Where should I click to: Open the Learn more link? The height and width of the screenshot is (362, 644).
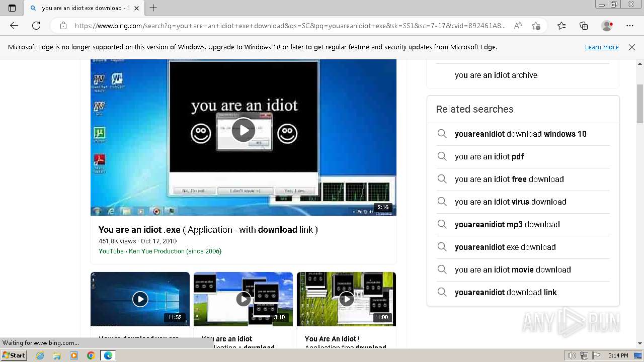pyautogui.click(x=602, y=47)
